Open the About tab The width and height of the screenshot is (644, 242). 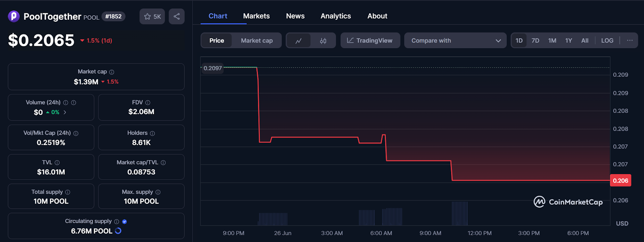coord(377,16)
